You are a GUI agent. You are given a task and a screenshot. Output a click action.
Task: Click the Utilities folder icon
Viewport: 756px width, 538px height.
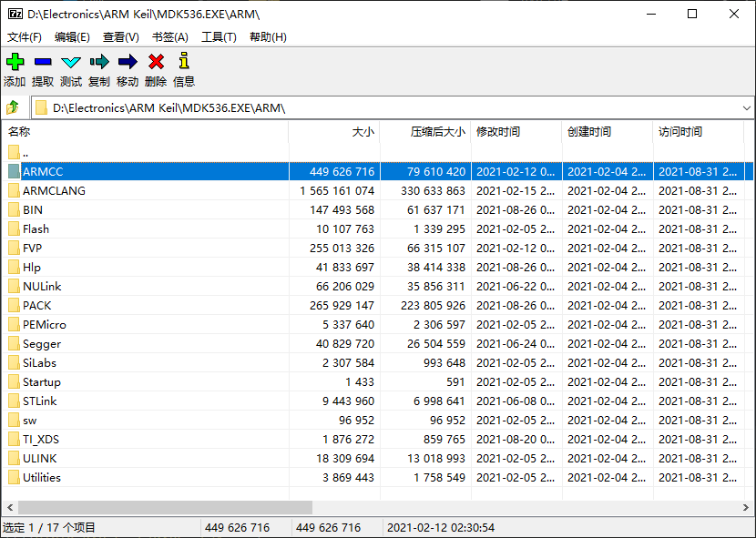[14, 478]
